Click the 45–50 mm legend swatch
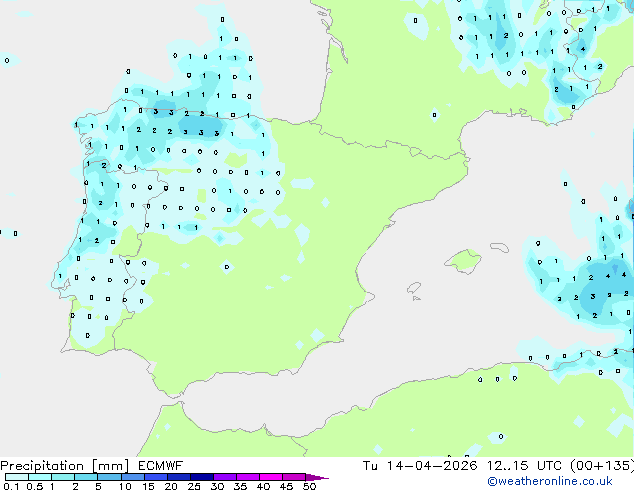The height and width of the screenshot is (490, 634). (x=294, y=477)
